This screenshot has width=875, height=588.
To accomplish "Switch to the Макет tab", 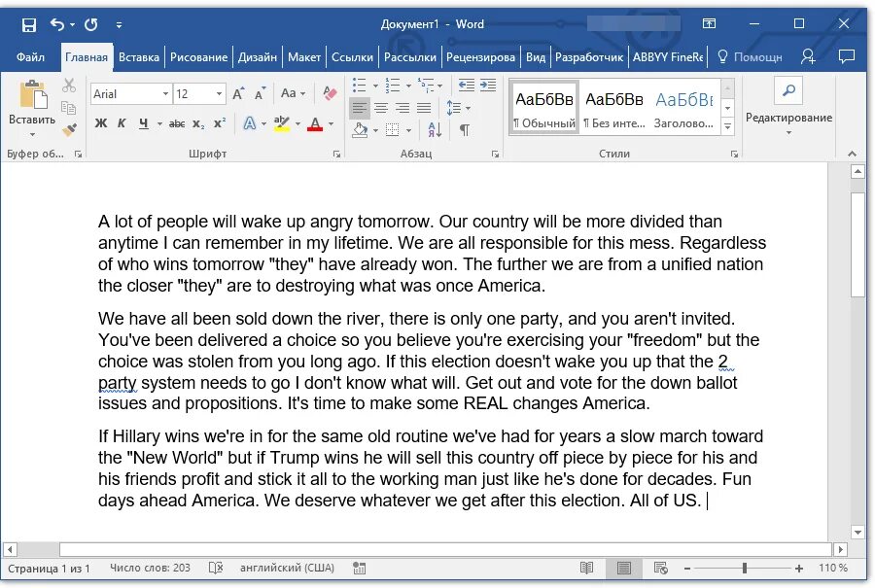I will 304,57.
